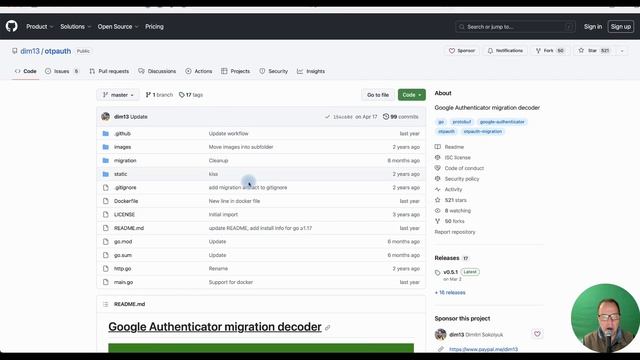The width and height of the screenshot is (640, 360).
Task: Switch to the Pull requests tab
Action: 109,71
